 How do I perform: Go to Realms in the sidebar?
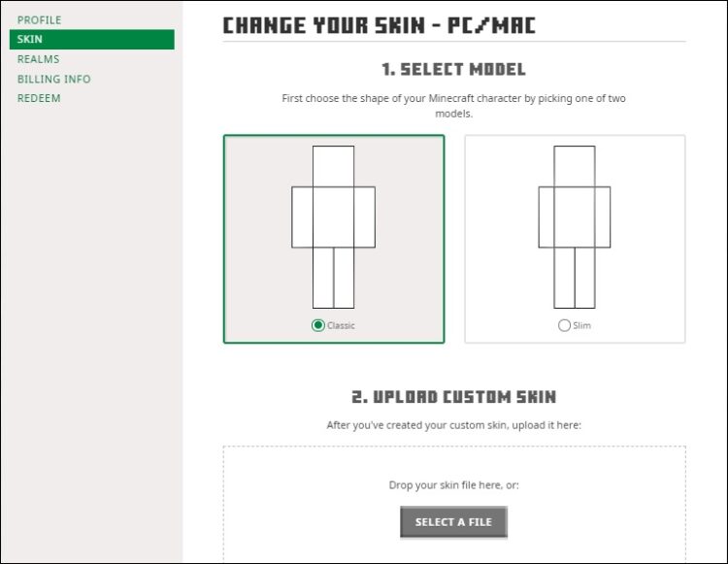38,59
